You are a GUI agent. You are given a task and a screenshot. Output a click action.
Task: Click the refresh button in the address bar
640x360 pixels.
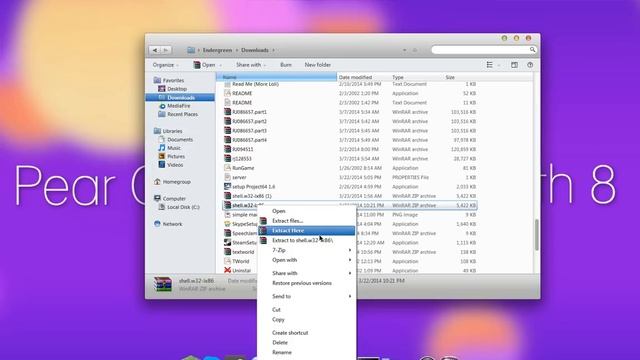[x=415, y=50]
